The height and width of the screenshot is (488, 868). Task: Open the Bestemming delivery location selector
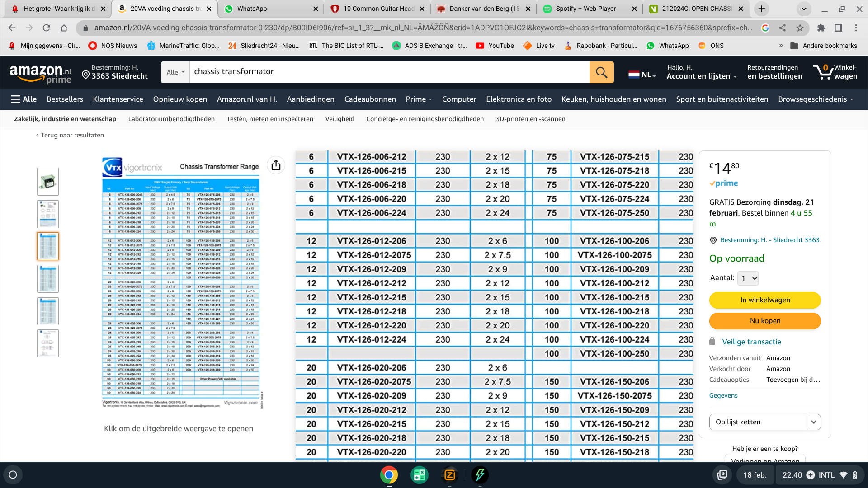click(x=115, y=72)
